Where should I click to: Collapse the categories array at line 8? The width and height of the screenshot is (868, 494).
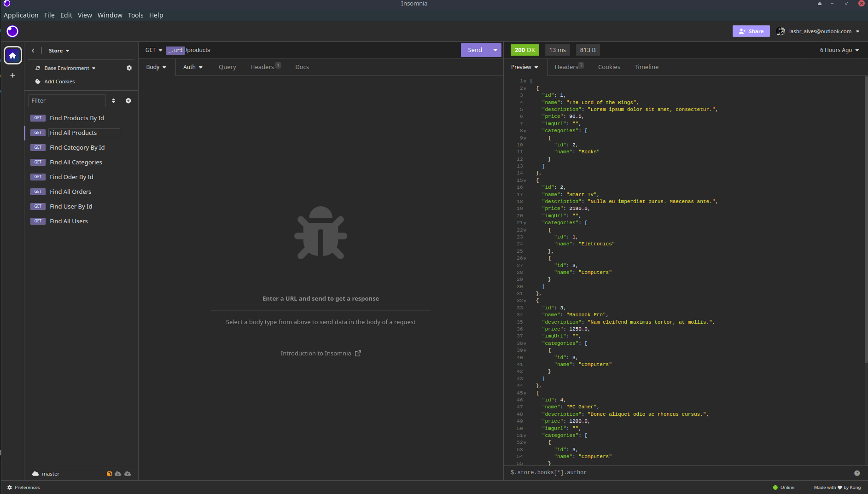tap(524, 131)
